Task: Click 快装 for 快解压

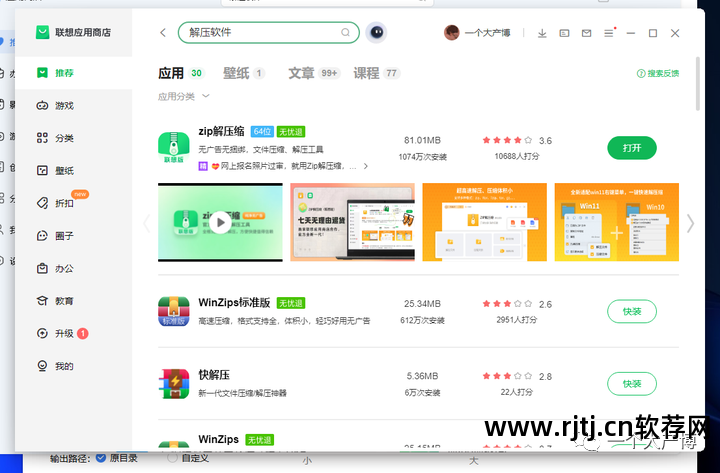Action: pyautogui.click(x=632, y=383)
